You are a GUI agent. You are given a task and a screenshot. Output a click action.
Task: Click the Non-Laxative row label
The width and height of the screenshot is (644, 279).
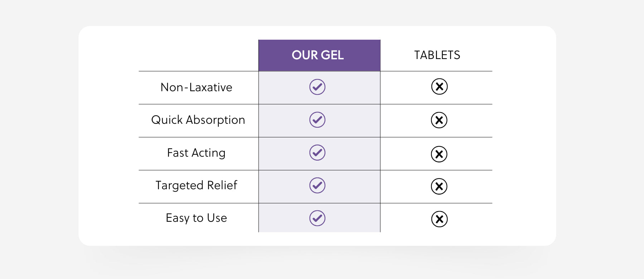click(x=197, y=87)
